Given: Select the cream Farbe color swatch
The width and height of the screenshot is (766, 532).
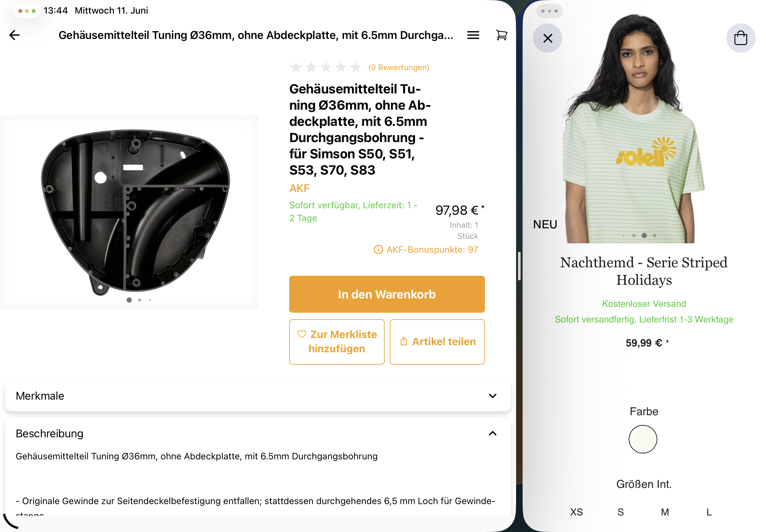Looking at the screenshot, I should (x=643, y=439).
